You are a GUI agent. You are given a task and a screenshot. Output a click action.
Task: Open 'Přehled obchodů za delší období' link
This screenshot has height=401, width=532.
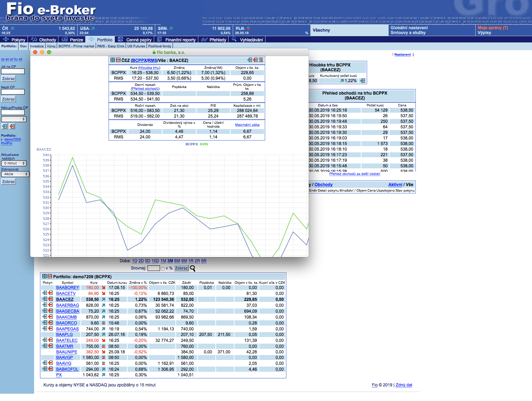point(355,174)
